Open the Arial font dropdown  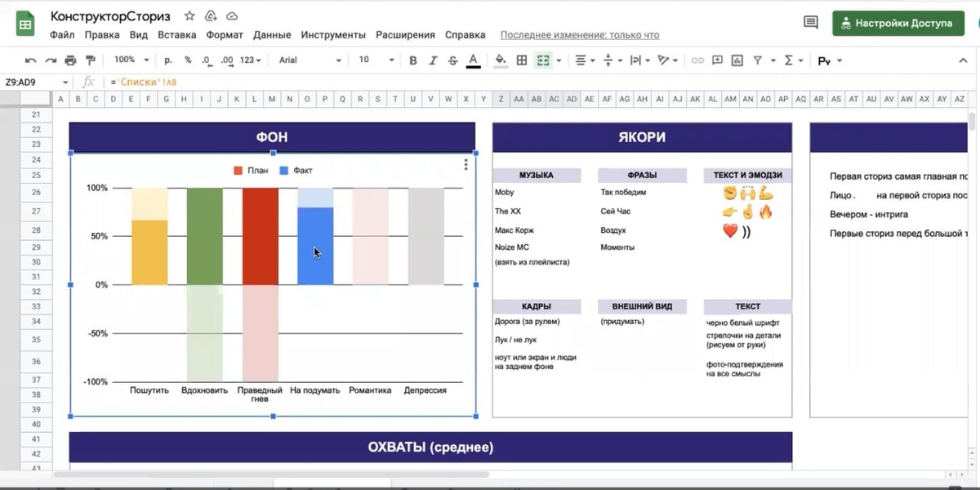click(x=310, y=60)
